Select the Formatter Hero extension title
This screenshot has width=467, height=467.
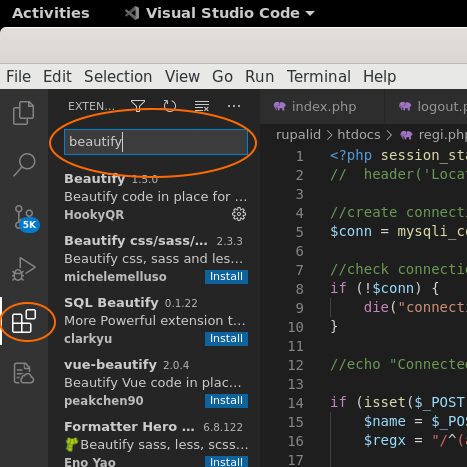point(129,427)
